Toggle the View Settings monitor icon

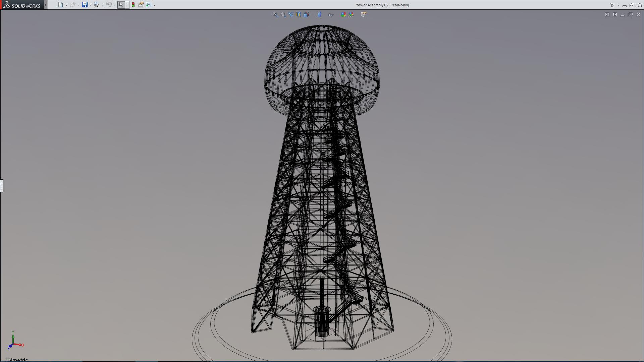pyautogui.click(x=364, y=14)
